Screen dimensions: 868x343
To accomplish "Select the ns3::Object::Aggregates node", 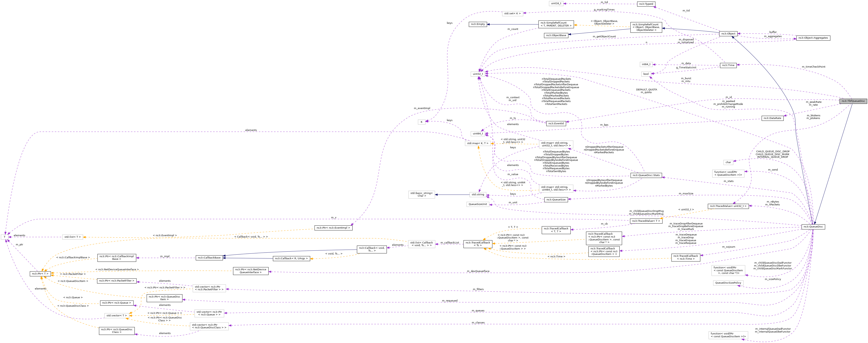I will (x=813, y=38).
